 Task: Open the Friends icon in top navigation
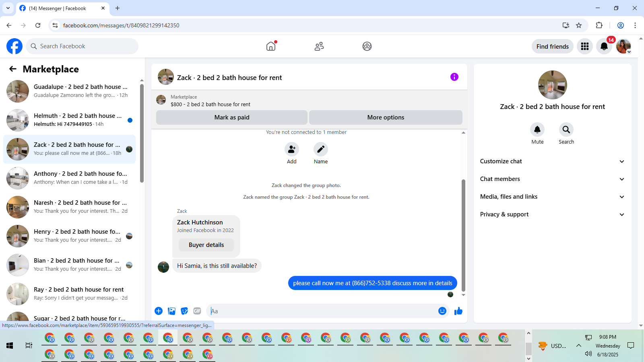click(x=319, y=46)
